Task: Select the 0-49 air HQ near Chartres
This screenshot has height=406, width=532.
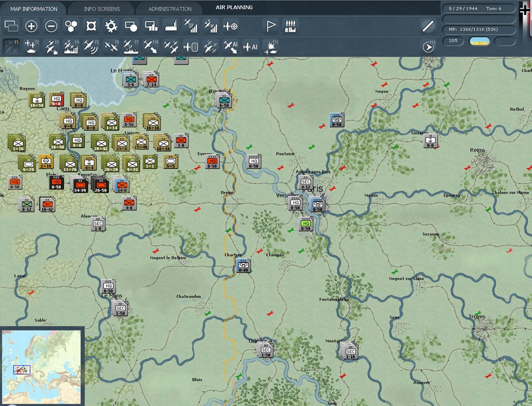Action: coord(243,266)
